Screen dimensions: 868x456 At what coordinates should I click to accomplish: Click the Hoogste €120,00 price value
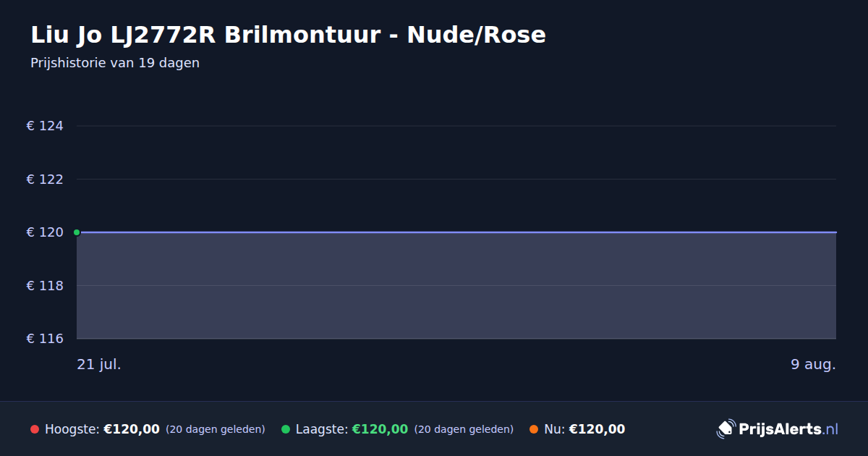click(132, 429)
